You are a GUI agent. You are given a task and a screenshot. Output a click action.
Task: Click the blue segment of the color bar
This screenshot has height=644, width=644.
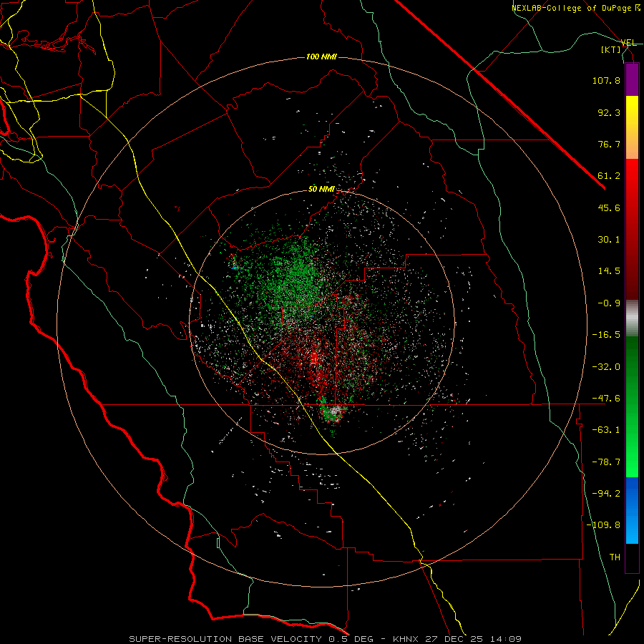pos(632,510)
